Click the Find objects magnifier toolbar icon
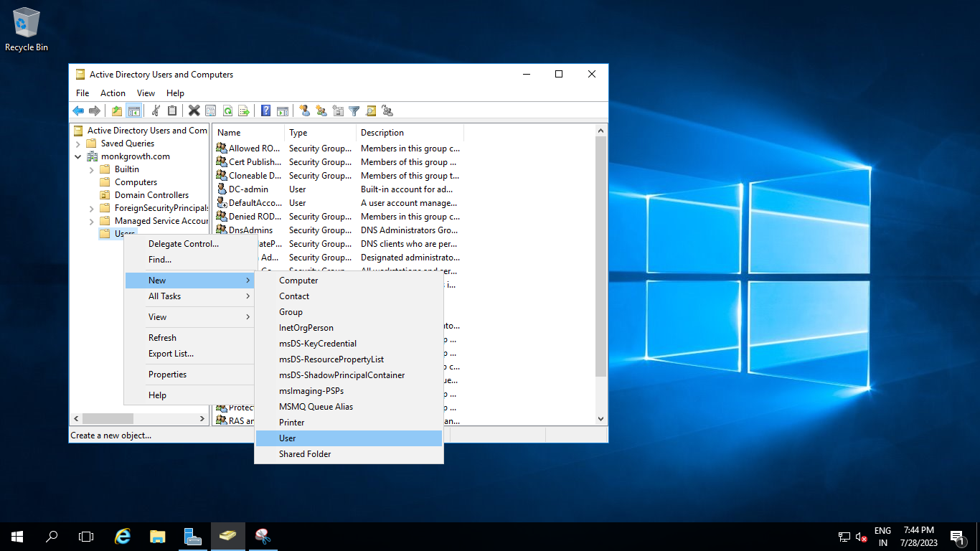This screenshot has width=980, height=551. [x=370, y=110]
